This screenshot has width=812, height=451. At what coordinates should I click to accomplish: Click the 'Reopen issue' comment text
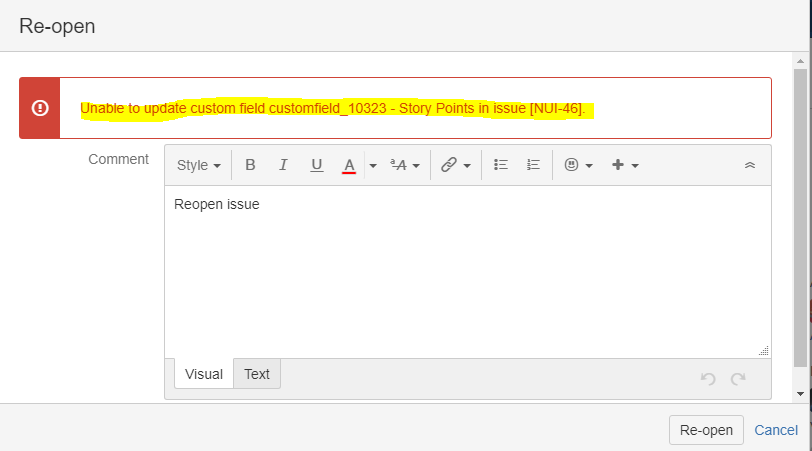(x=216, y=204)
